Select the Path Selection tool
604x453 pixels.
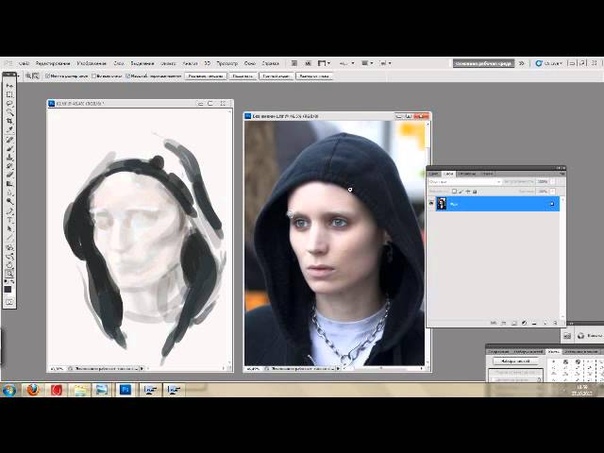click(x=9, y=229)
